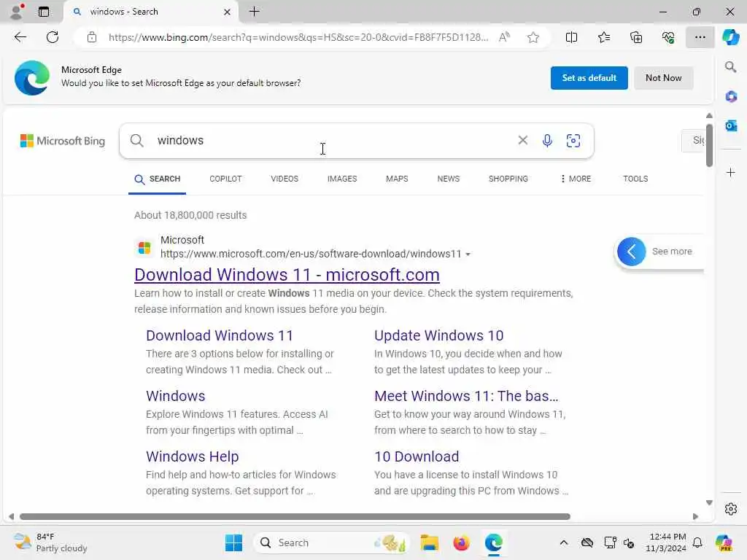Open the clock showing 12:44 PM
Image resolution: width=747 pixels, height=560 pixels.
click(666, 542)
